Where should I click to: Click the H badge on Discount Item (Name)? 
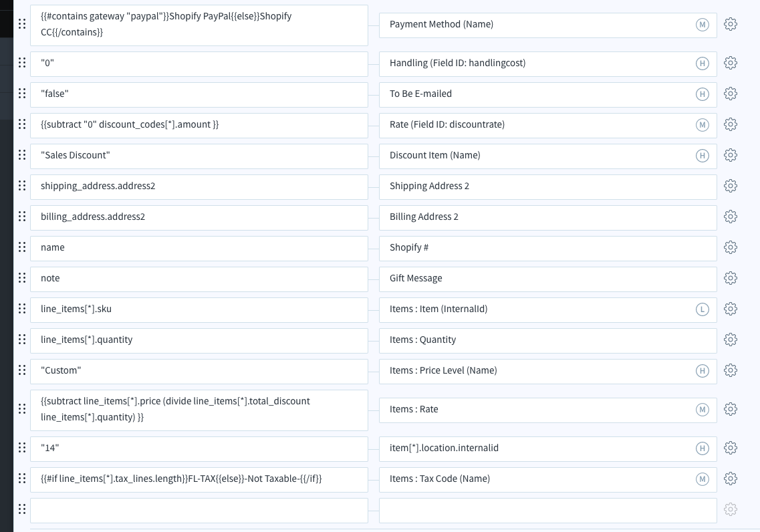click(702, 156)
